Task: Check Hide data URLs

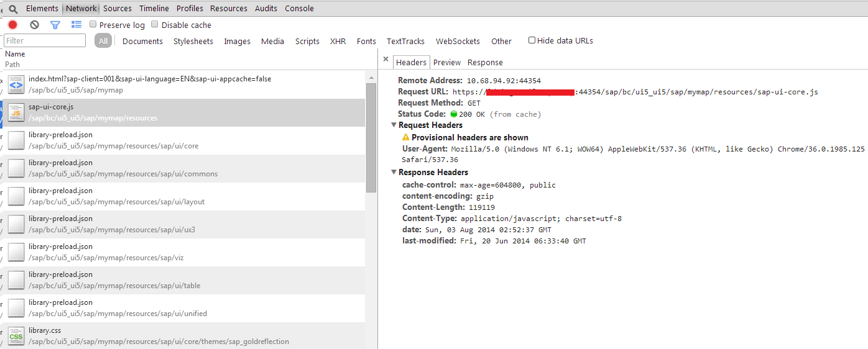Action: pyautogui.click(x=532, y=40)
